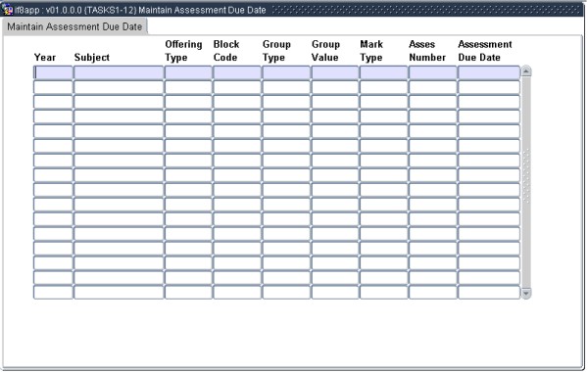588x372 pixels.
Task: Click the last row Mark Type field
Action: pos(383,292)
